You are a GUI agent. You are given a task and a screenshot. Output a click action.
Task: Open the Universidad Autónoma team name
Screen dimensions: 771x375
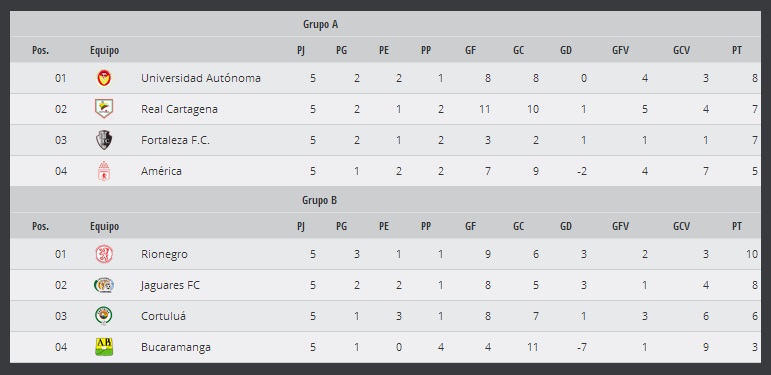(x=201, y=78)
